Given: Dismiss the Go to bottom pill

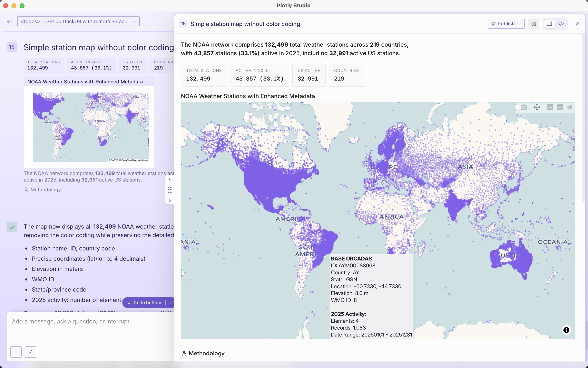Looking at the screenshot, I should pos(171,303).
